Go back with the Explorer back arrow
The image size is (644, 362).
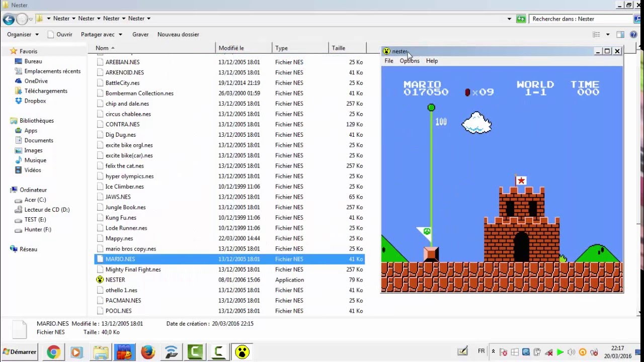coord(9,19)
